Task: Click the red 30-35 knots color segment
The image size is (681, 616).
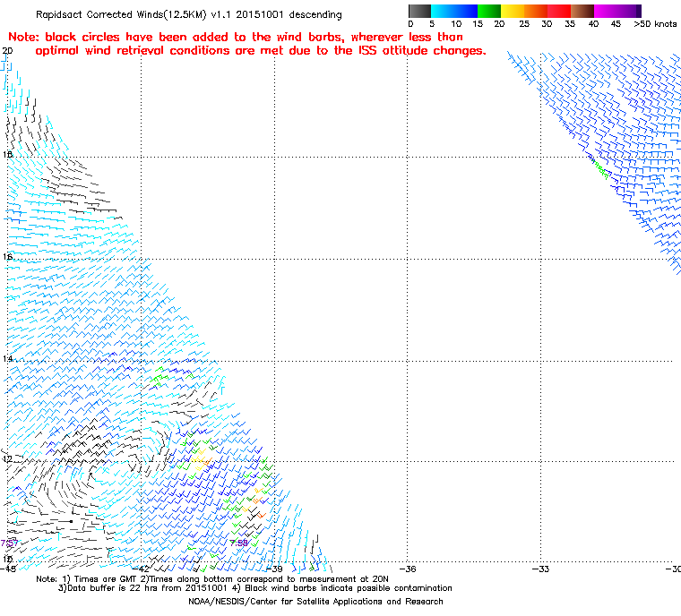Action: [x=559, y=11]
